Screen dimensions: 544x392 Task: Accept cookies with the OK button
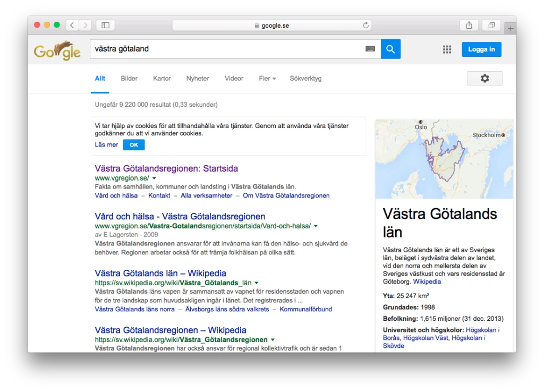(133, 145)
